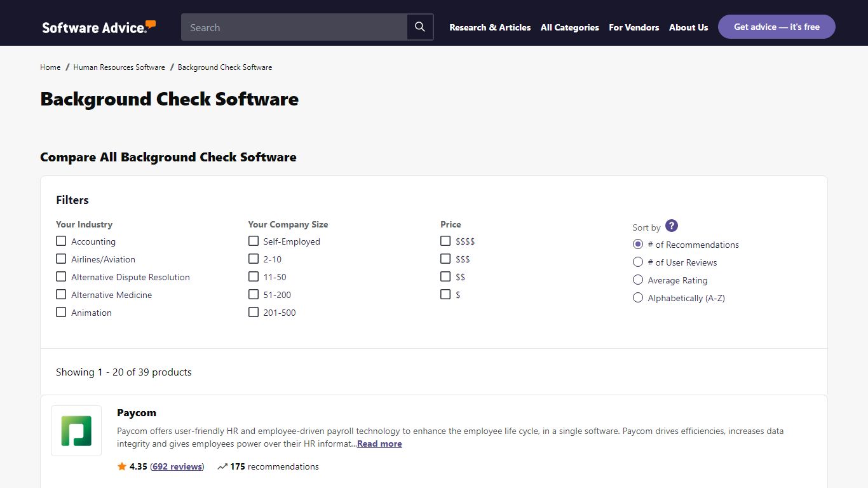Image resolution: width=868 pixels, height=488 pixels.
Task: Click the 'Showing 1 - 20 of 39 products' text
Action: pyautogui.click(x=124, y=372)
